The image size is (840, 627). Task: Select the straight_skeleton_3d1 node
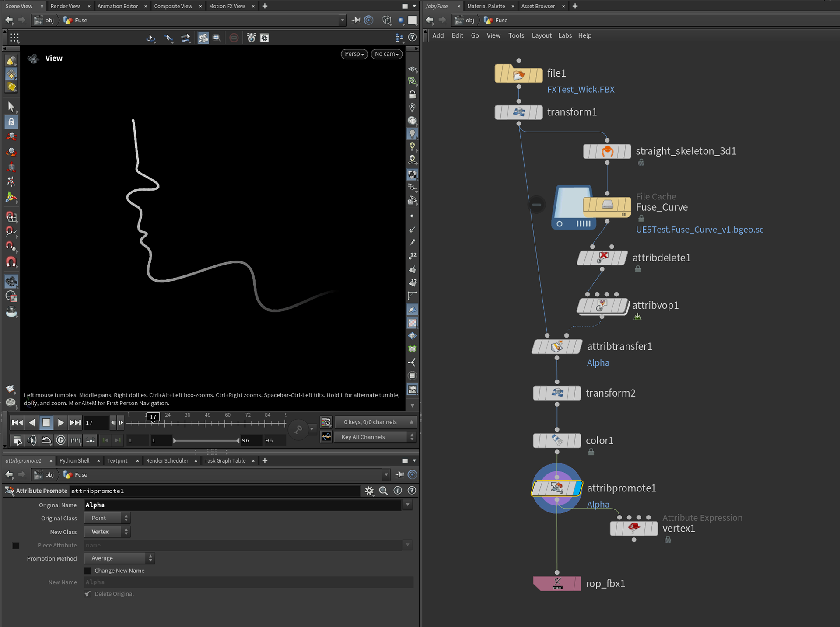[x=607, y=151]
